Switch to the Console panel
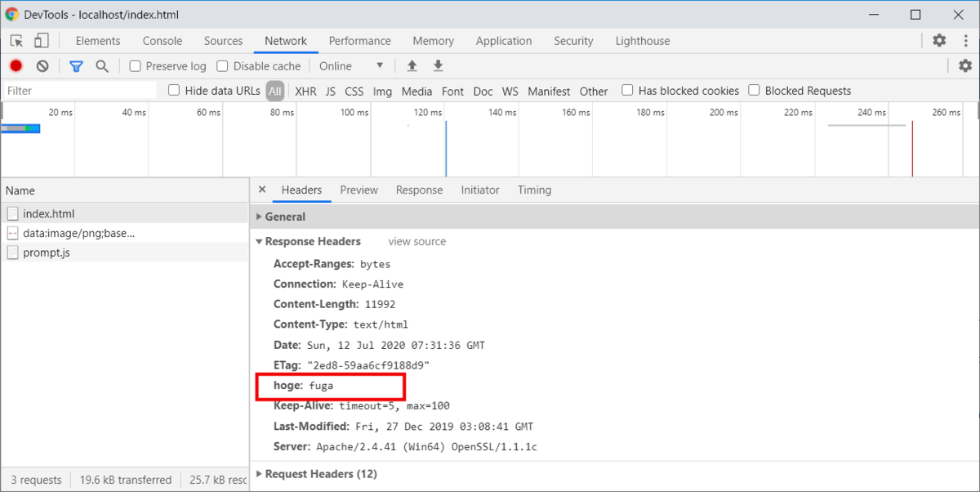Screen dimensions: 980x492 click(163, 41)
